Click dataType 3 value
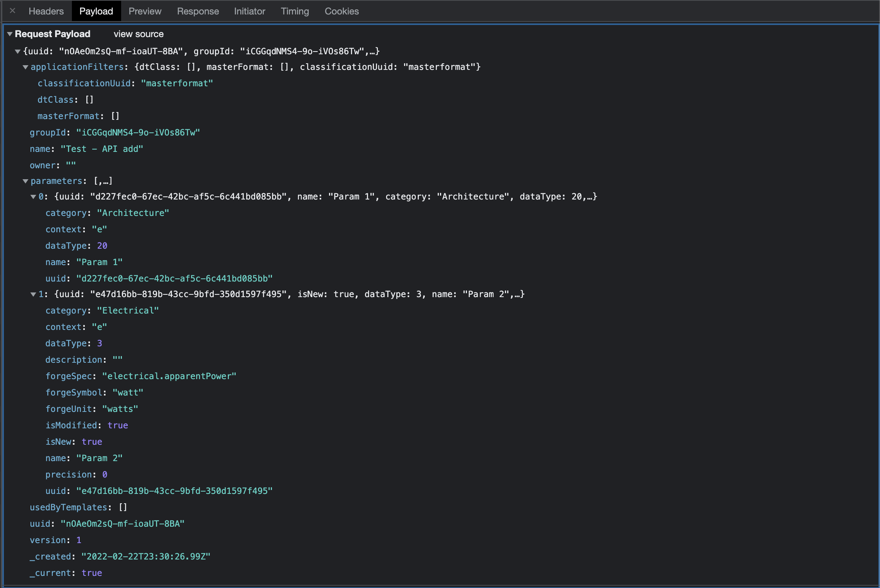The height and width of the screenshot is (588, 880). [100, 344]
